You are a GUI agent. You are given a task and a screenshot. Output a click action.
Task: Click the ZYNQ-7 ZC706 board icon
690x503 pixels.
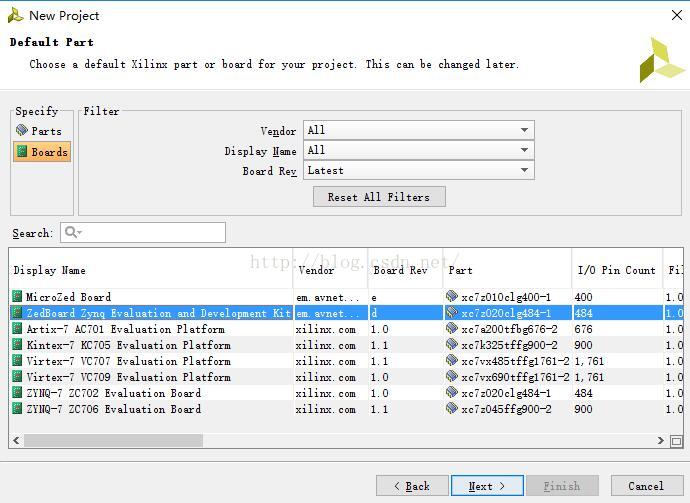tap(17, 409)
